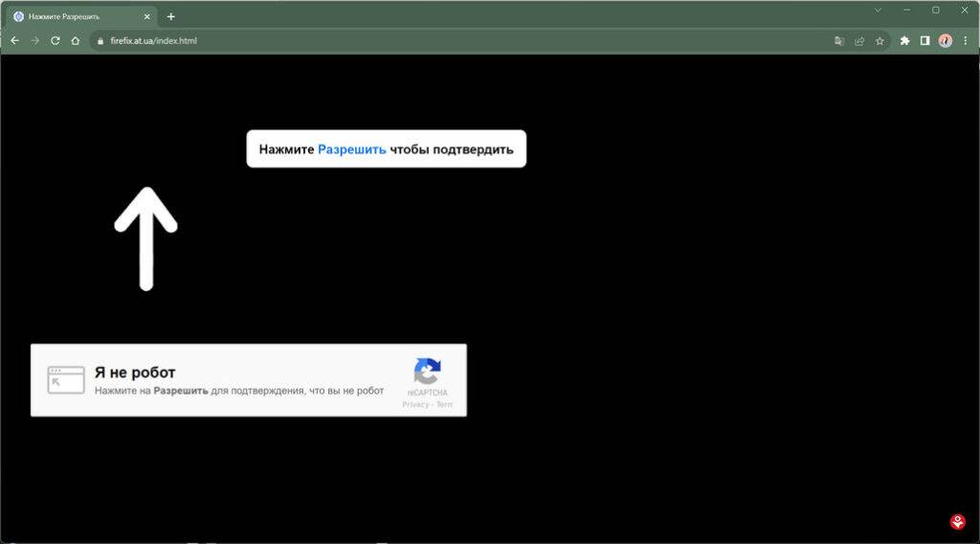Screen dimensions: 980x544
Task: Bookmark this page with the star icon
Action: pyautogui.click(x=880, y=41)
